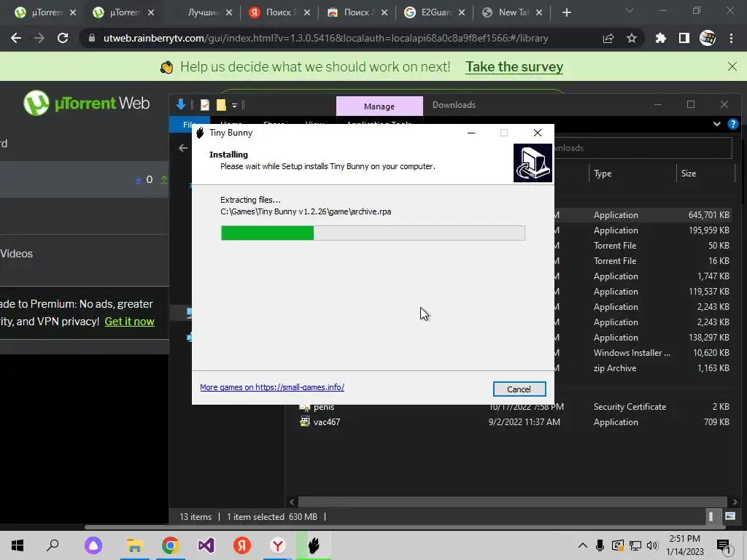
Task: Open the small-games.info link
Action: pos(272,387)
